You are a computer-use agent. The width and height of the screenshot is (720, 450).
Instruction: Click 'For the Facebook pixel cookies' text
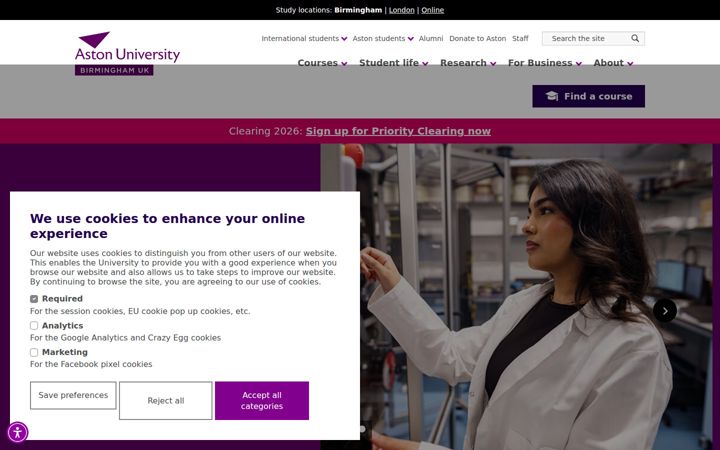(91, 364)
